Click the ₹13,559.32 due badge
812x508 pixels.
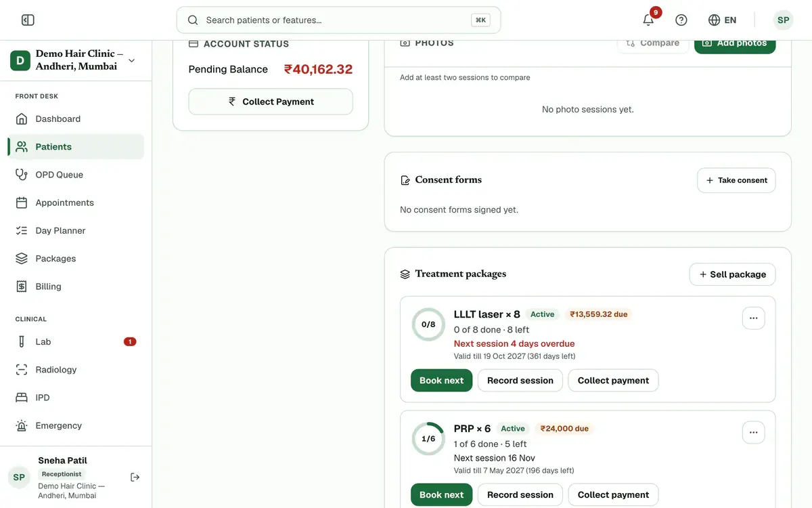(x=598, y=314)
